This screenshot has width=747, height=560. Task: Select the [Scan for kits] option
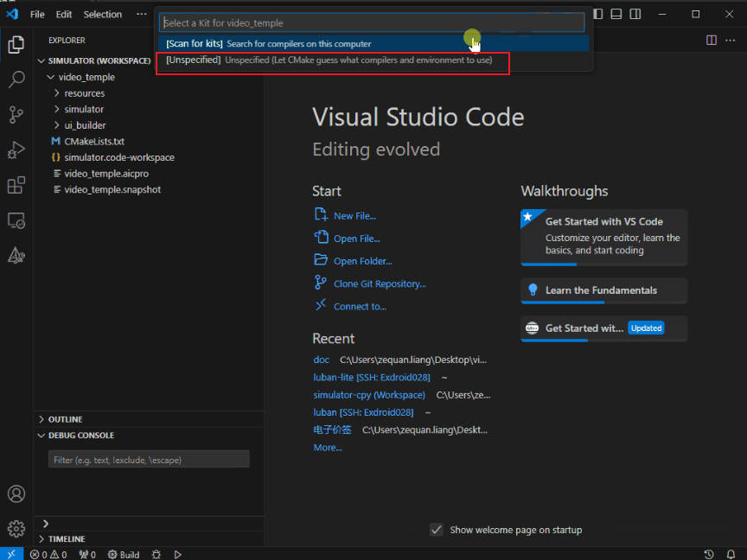click(373, 44)
